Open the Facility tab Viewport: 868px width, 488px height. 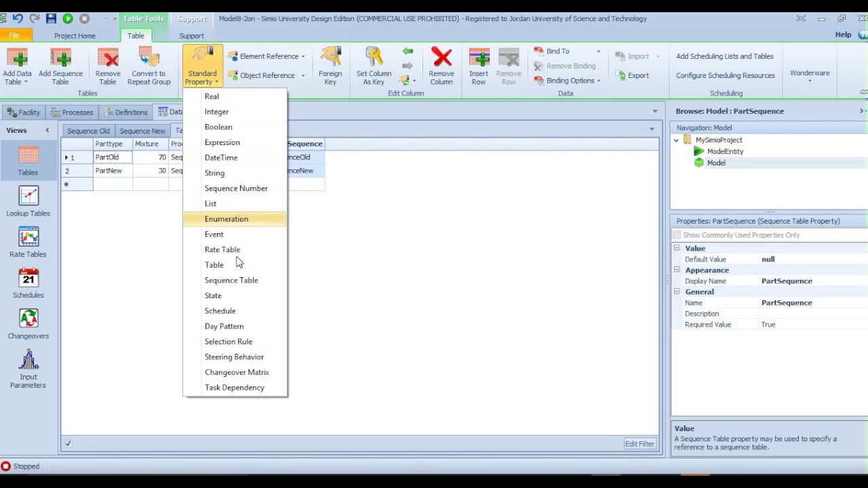(24, 113)
